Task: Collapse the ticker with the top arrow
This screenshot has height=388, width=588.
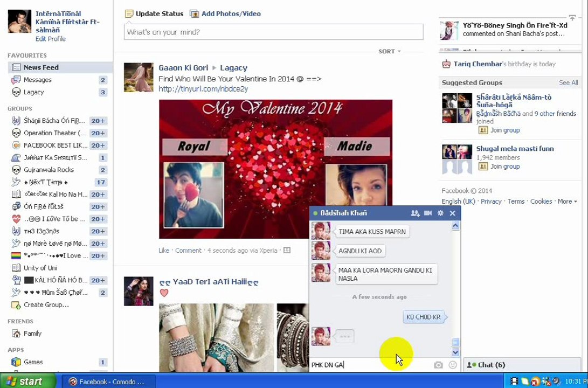Action: coord(572,18)
